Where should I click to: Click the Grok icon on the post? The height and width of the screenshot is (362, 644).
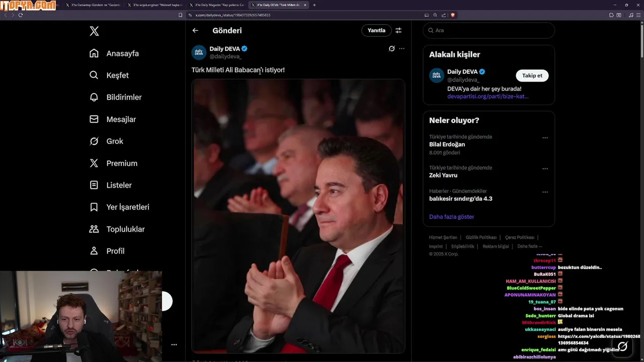(391, 49)
